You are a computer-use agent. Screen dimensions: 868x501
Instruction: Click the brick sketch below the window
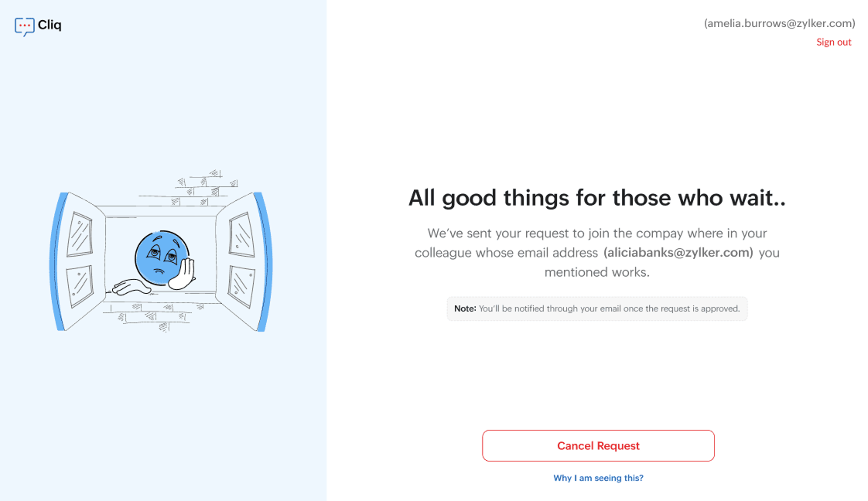coord(155,316)
